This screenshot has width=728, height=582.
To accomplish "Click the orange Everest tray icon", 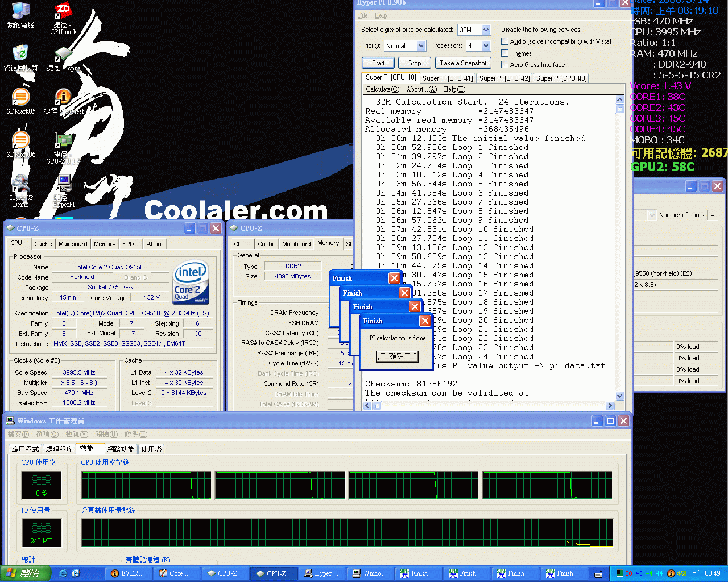I will (x=671, y=573).
